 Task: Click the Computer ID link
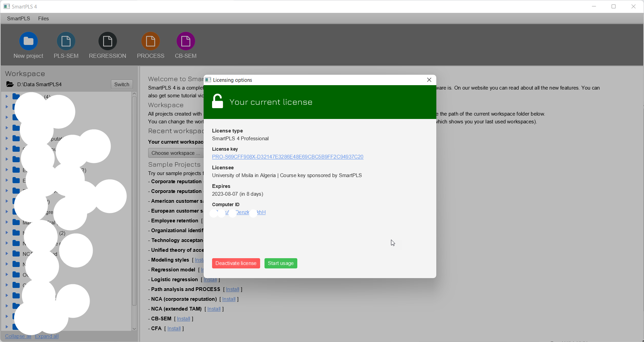[239, 212]
